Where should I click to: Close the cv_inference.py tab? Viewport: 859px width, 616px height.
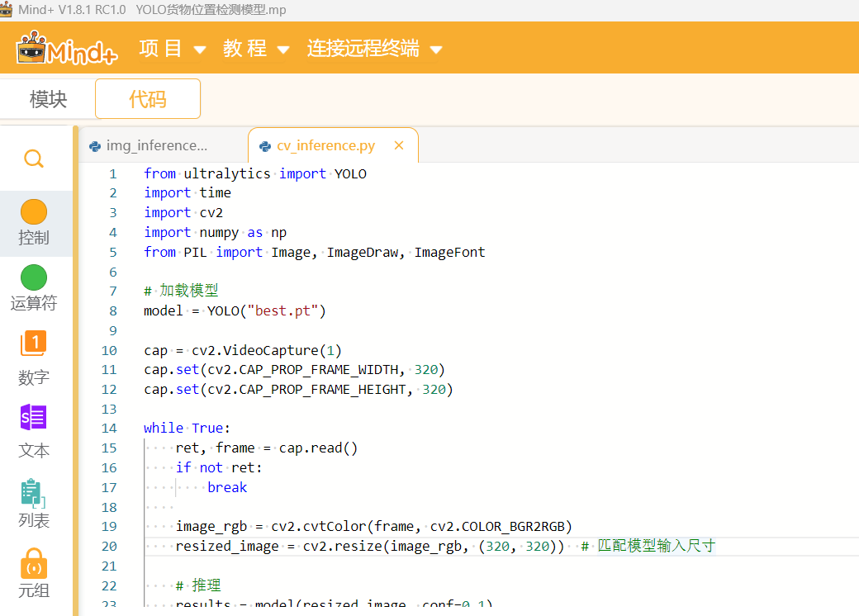pos(399,145)
